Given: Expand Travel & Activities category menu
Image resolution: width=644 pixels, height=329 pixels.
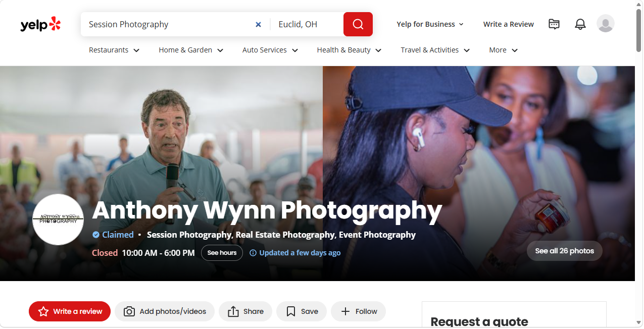Looking at the screenshot, I should coord(435,50).
